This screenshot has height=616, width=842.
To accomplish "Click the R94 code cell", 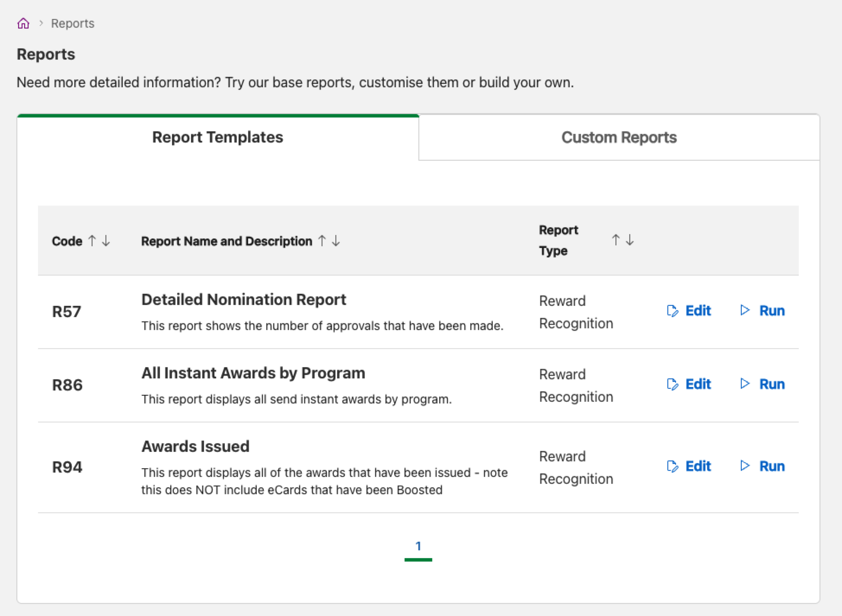I will click(67, 467).
